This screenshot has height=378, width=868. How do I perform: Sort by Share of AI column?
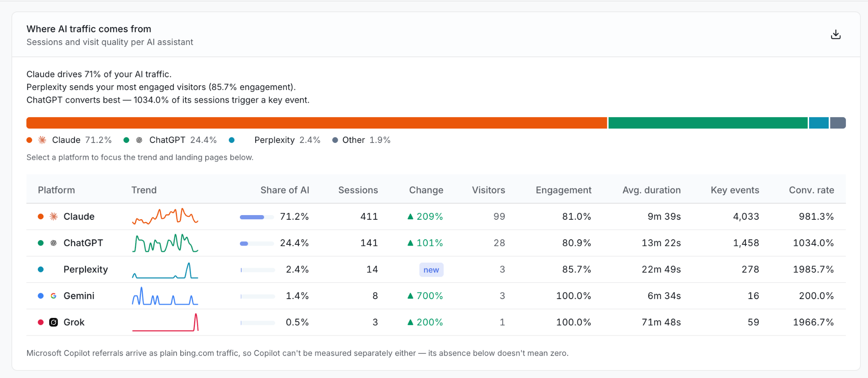284,190
